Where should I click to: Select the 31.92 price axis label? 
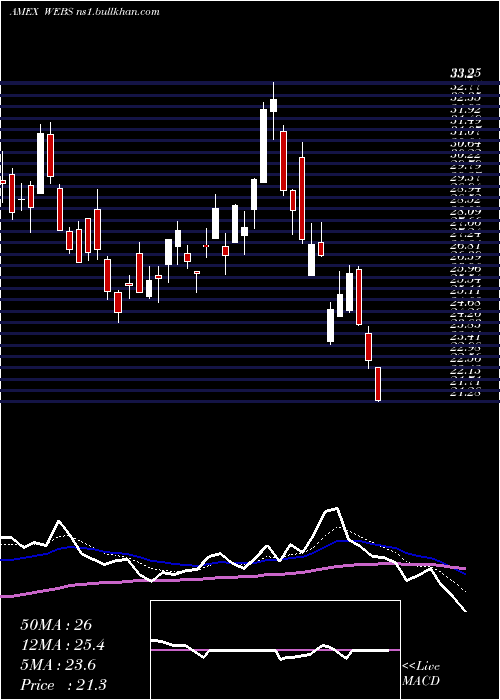[x=465, y=109]
